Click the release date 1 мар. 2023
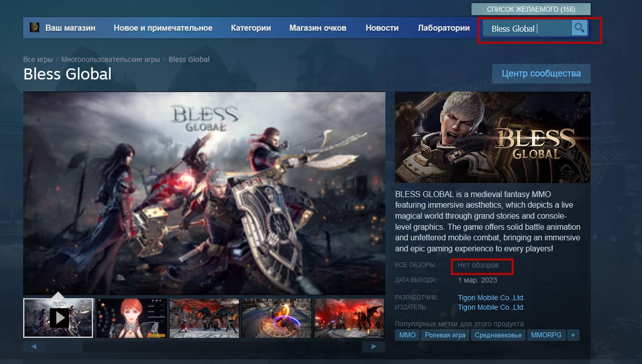The width and height of the screenshot is (642, 364). (x=477, y=280)
